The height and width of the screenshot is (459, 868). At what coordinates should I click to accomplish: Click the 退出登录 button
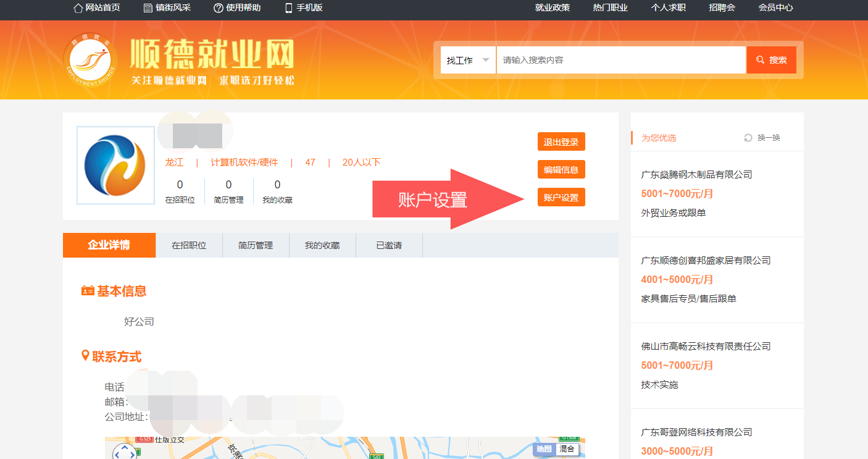point(561,142)
